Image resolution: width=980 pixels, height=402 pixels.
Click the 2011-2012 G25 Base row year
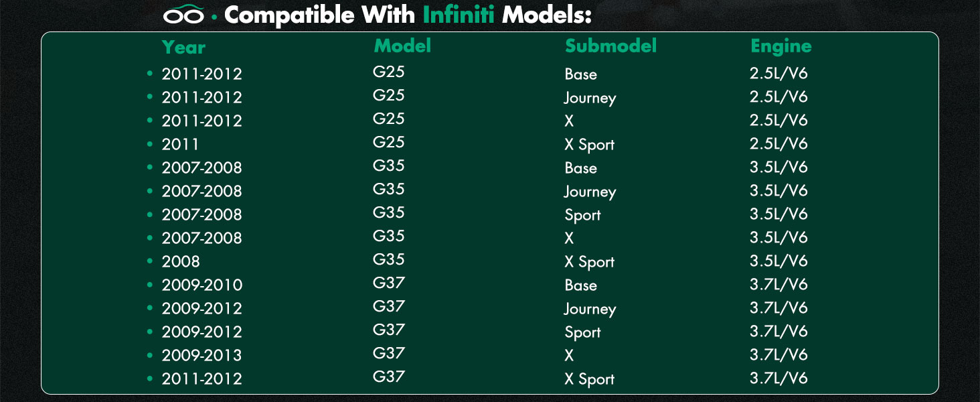(201, 74)
